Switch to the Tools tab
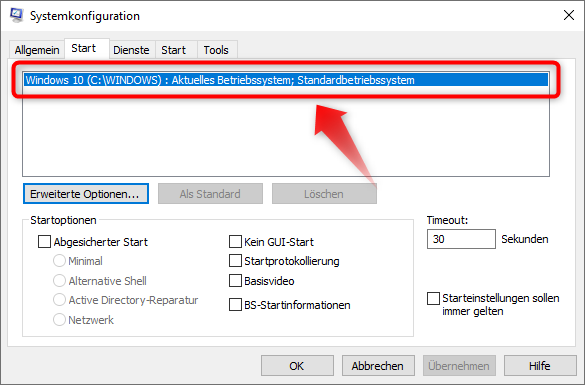Viewport: 585px width, 385px height. point(216,50)
